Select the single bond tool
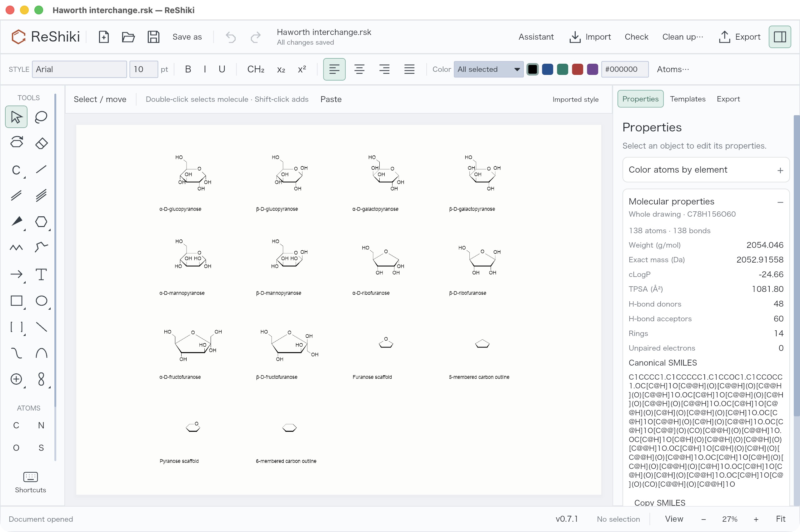800x532 pixels. pos(41,169)
